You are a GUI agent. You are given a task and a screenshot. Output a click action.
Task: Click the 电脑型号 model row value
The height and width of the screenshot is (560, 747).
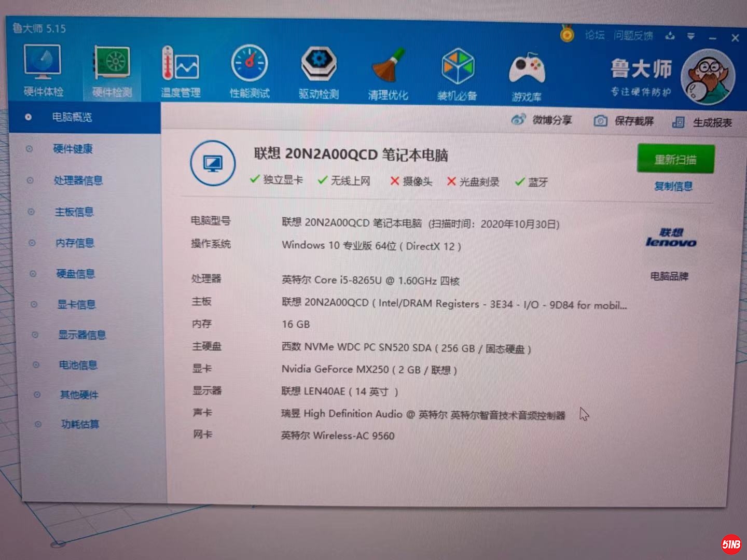(421, 223)
